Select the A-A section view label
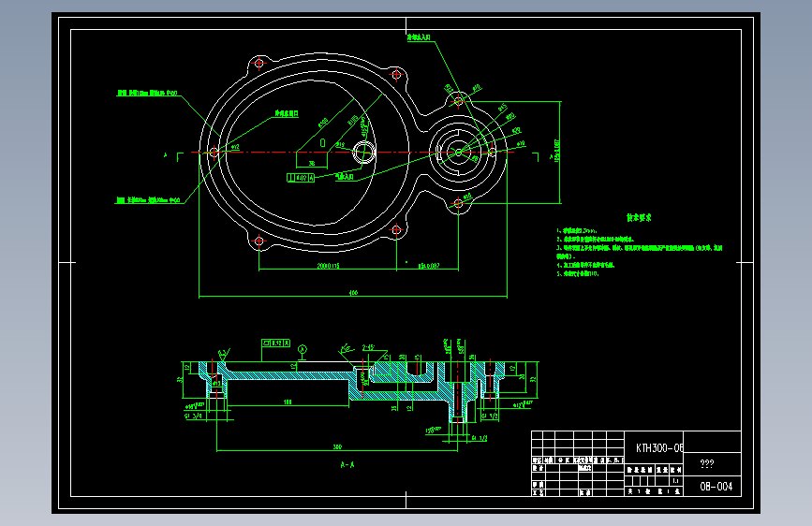The height and width of the screenshot is (526, 812). click(x=347, y=465)
